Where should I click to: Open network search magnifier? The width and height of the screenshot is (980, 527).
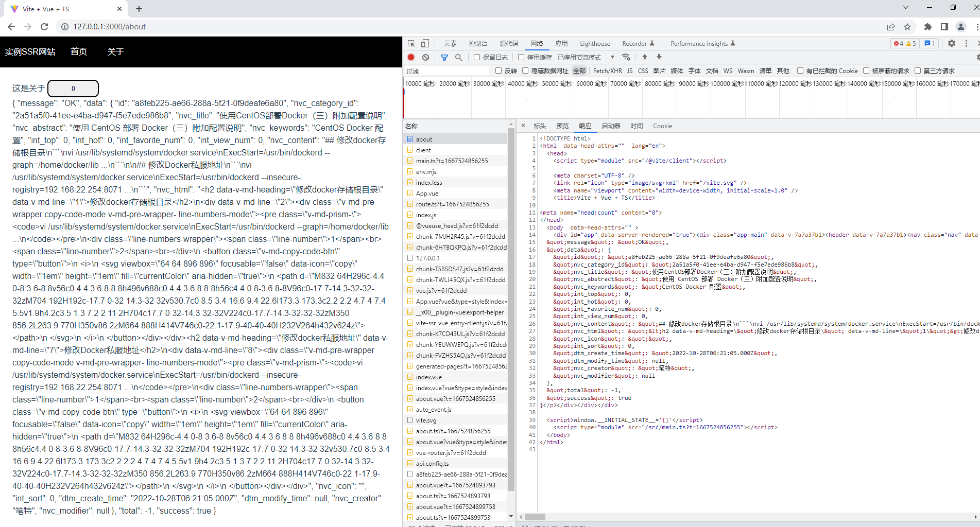pos(458,57)
